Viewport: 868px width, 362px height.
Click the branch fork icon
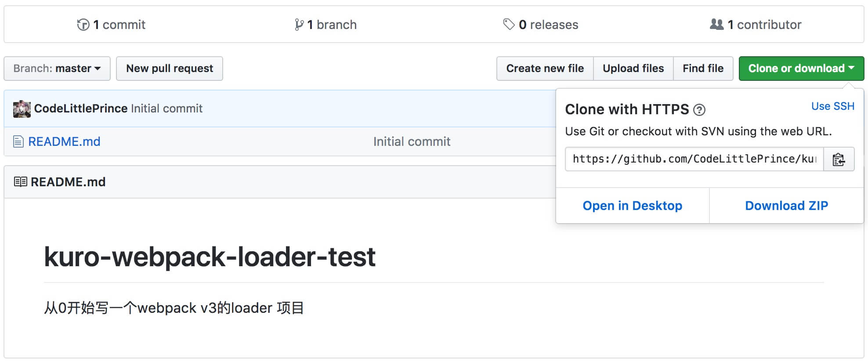click(299, 25)
